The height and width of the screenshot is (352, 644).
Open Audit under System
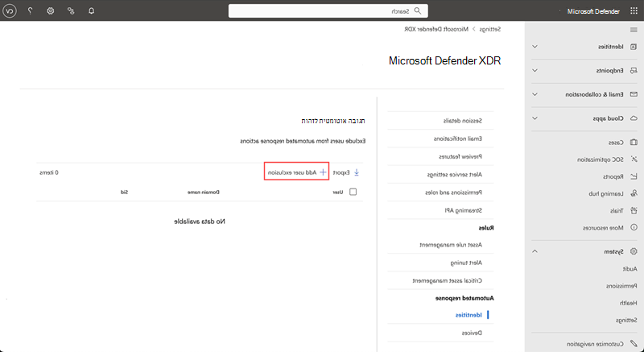(x=630, y=269)
